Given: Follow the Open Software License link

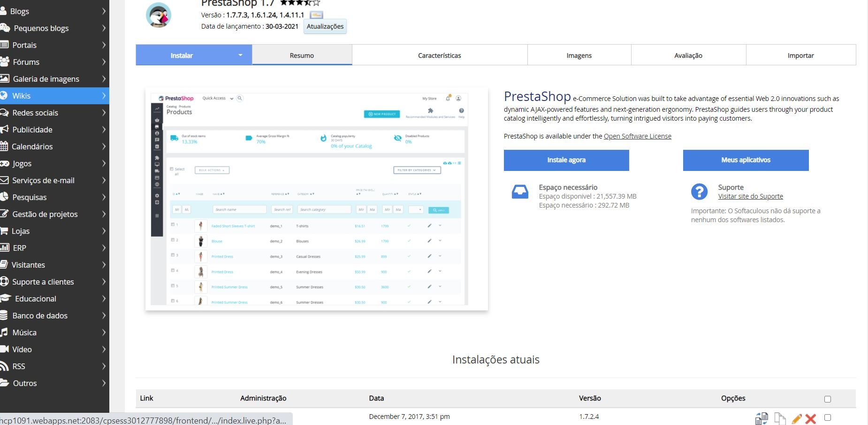Looking at the screenshot, I should [637, 136].
